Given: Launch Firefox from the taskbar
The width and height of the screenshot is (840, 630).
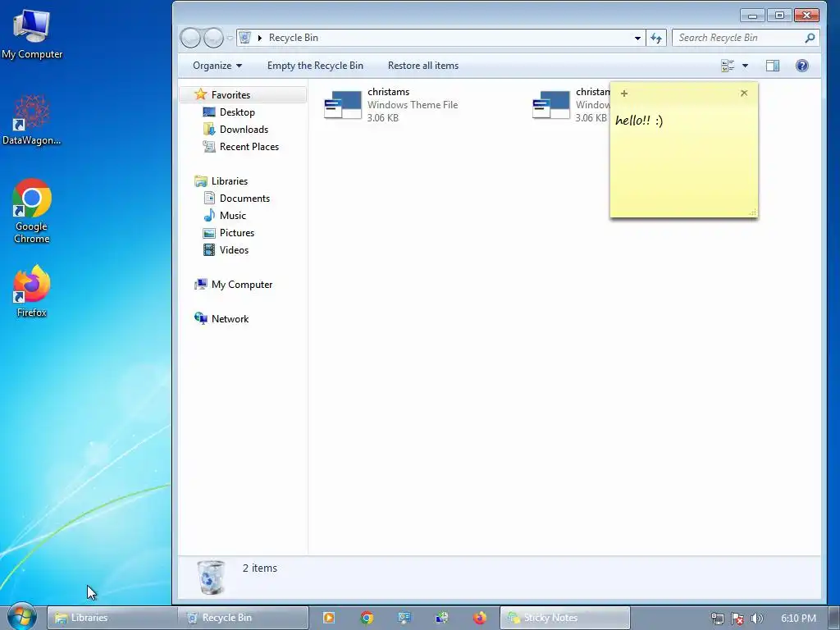Looking at the screenshot, I should [x=479, y=618].
